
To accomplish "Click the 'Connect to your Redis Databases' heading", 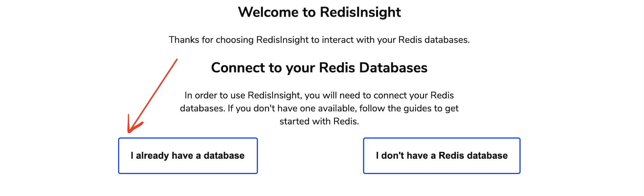I will click(319, 68).
